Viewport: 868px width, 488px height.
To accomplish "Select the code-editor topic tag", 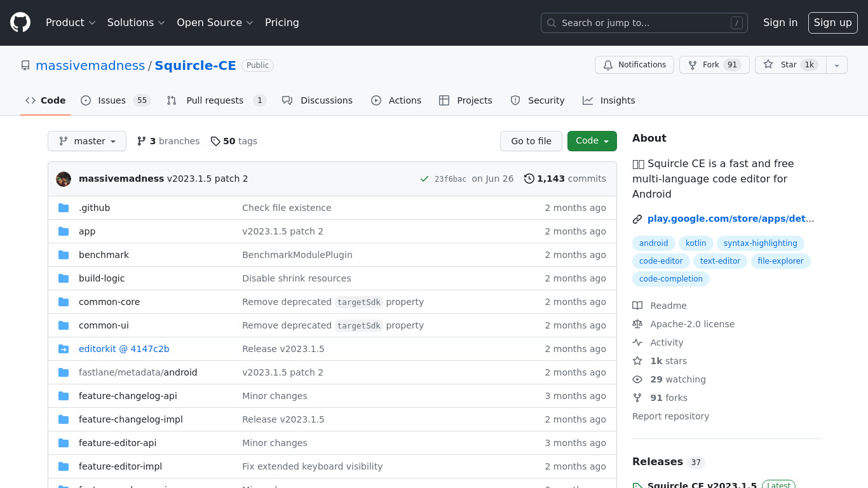I will click(x=661, y=261).
